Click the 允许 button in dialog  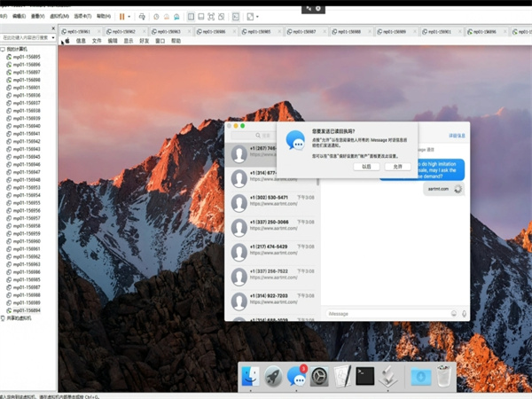(398, 166)
